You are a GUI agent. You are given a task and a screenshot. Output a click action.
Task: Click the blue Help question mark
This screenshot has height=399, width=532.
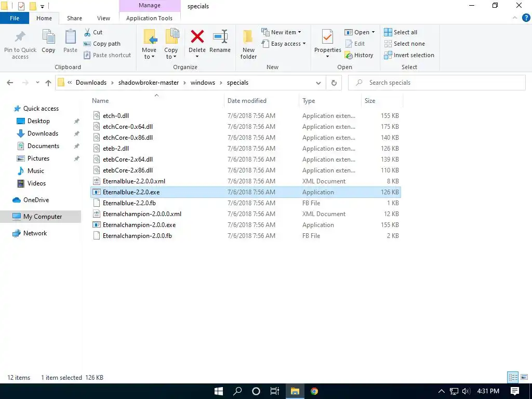click(x=526, y=18)
